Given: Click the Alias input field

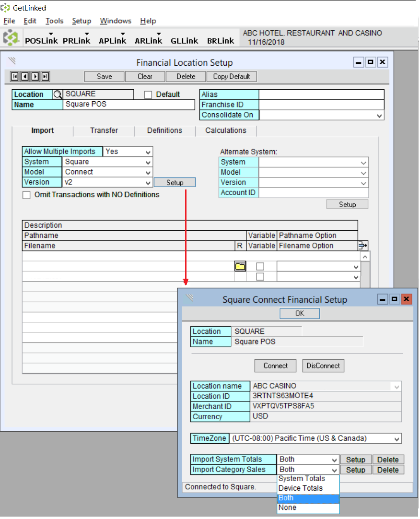Looking at the screenshot, I should coord(321,94).
